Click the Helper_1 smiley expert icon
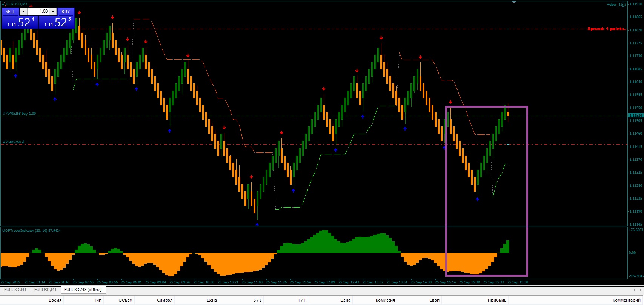 (624, 5)
